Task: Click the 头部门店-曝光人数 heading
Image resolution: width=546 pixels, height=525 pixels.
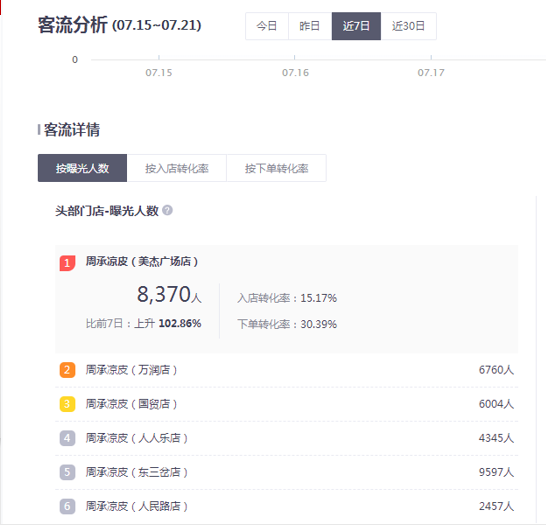Action: pyautogui.click(x=107, y=211)
